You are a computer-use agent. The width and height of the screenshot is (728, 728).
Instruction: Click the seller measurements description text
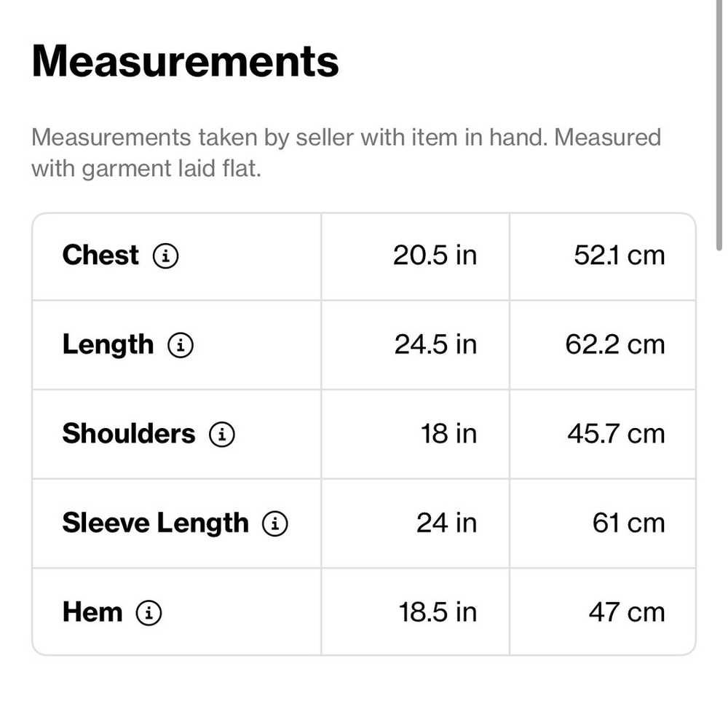coord(347,153)
